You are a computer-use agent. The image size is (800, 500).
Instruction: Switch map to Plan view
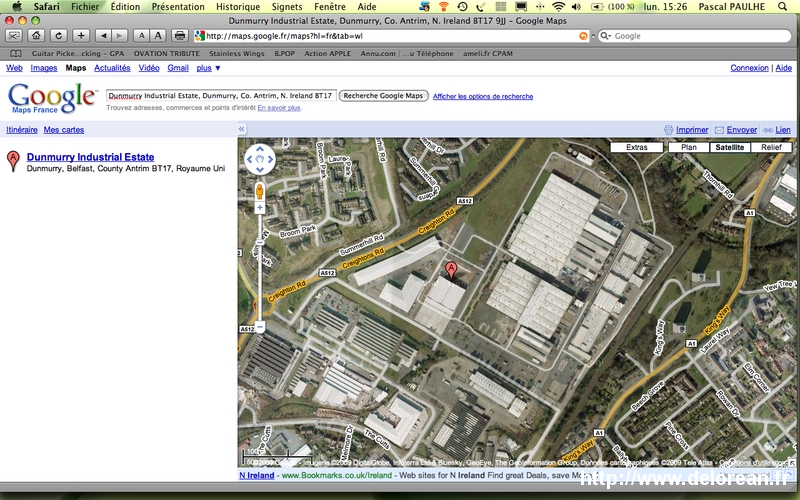pos(688,147)
